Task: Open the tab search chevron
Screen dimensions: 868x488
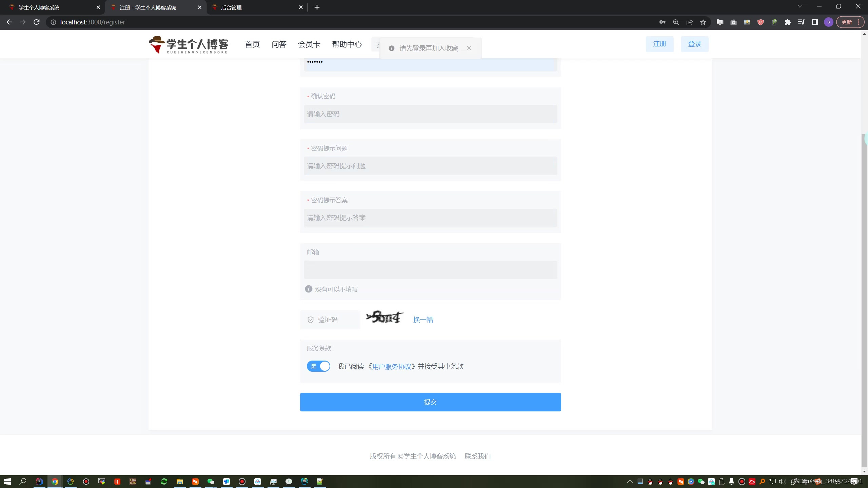Action: pos(800,7)
